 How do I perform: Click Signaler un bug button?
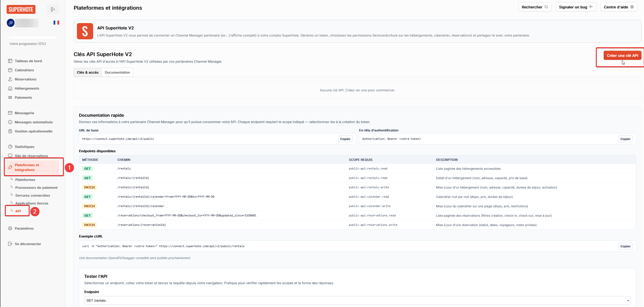point(576,7)
